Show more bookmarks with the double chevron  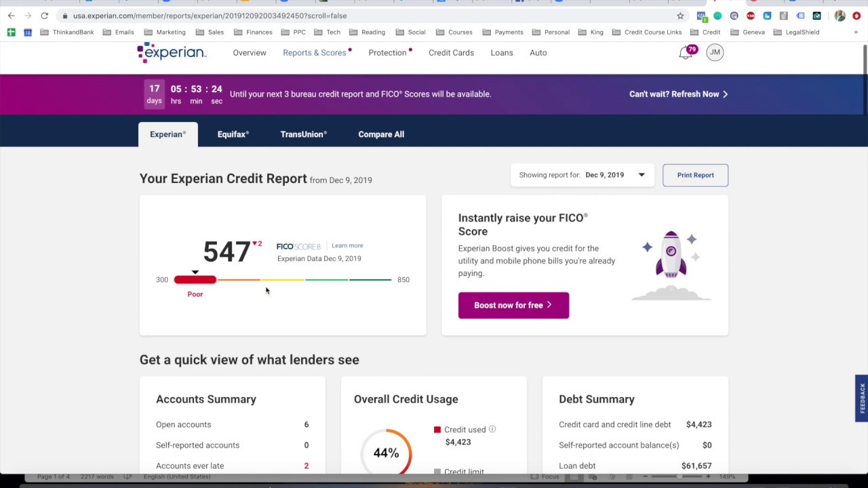856,32
